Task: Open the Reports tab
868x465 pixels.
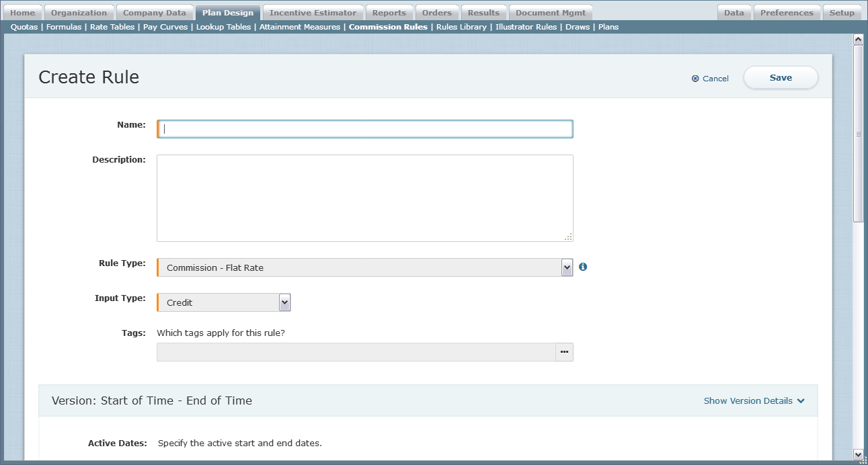Action: pyautogui.click(x=389, y=13)
